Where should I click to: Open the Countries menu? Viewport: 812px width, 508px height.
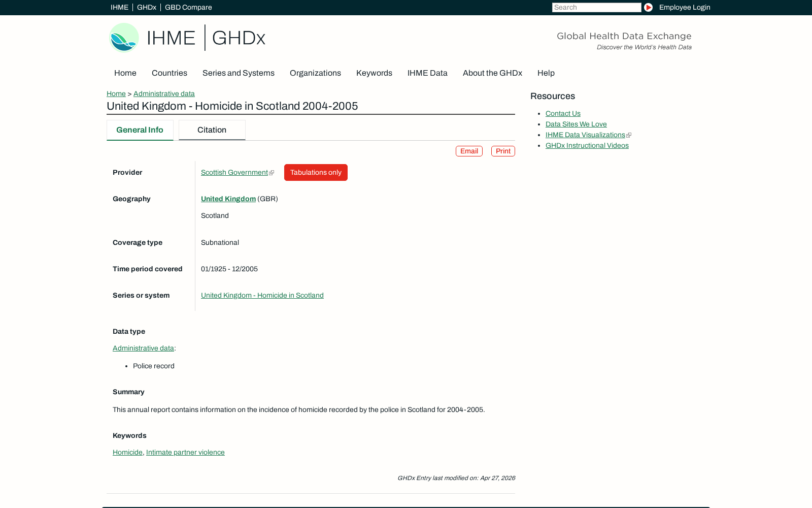170,73
